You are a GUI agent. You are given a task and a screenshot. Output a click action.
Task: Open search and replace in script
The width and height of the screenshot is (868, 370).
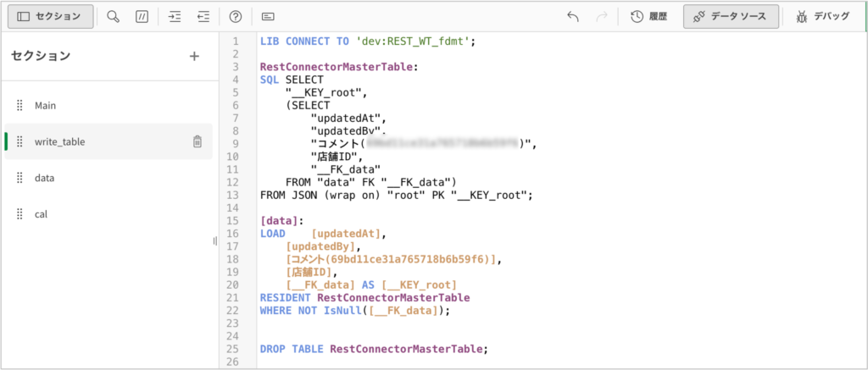click(114, 16)
